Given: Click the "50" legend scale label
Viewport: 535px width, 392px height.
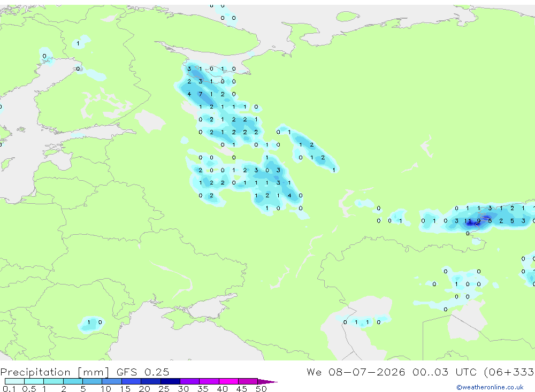Looking at the screenshot, I should [x=261, y=389].
